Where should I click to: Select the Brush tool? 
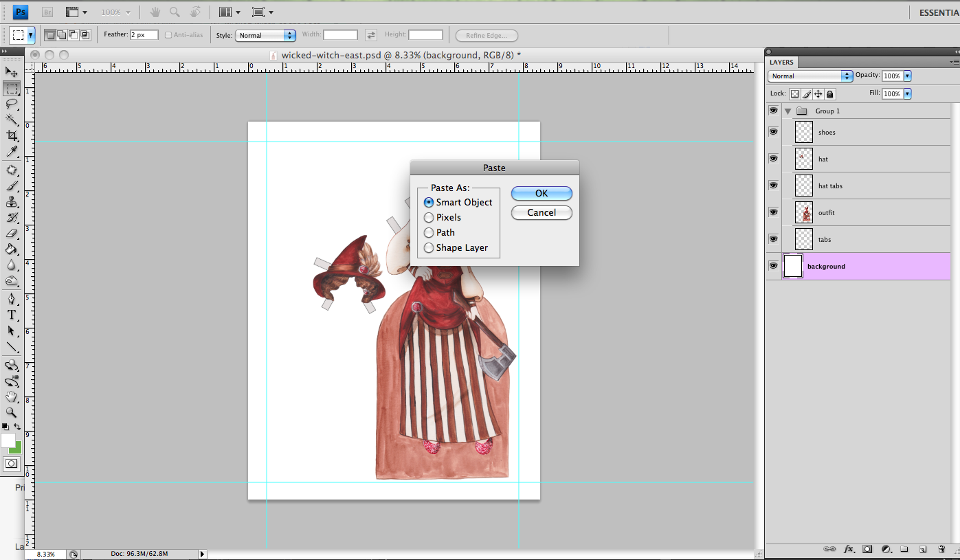12,186
